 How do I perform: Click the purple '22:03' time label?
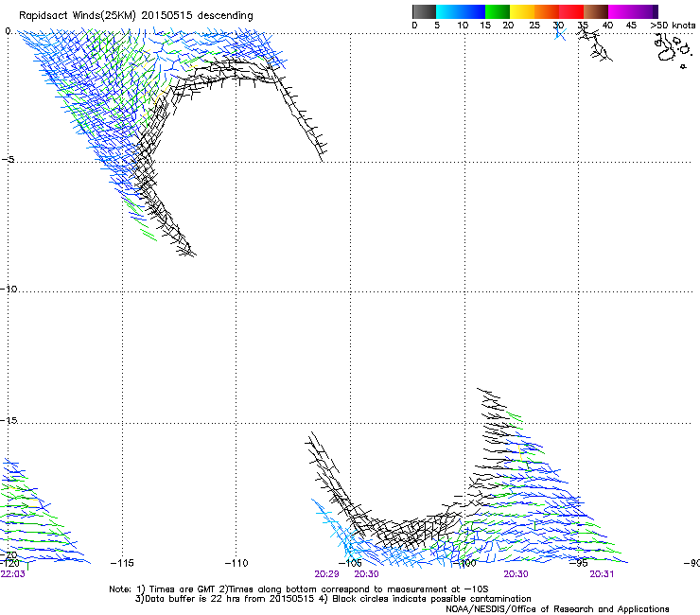pyautogui.click(x=13, y=574)
